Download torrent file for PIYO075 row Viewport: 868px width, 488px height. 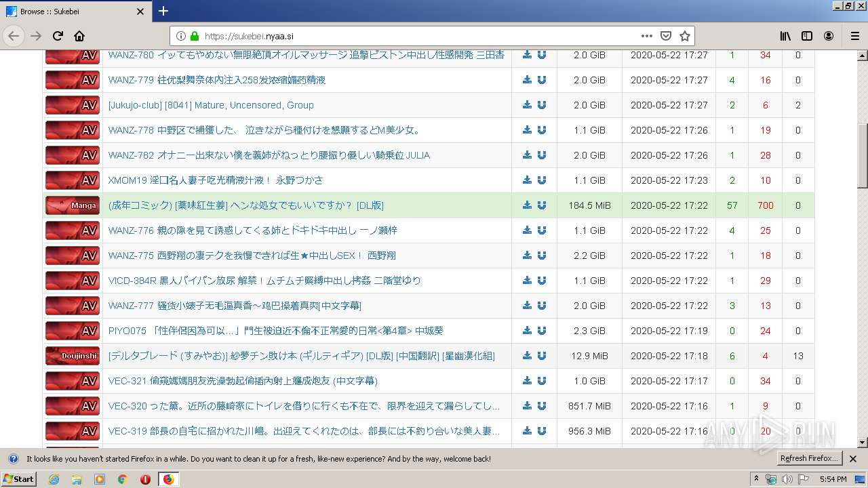click(527, 331)
